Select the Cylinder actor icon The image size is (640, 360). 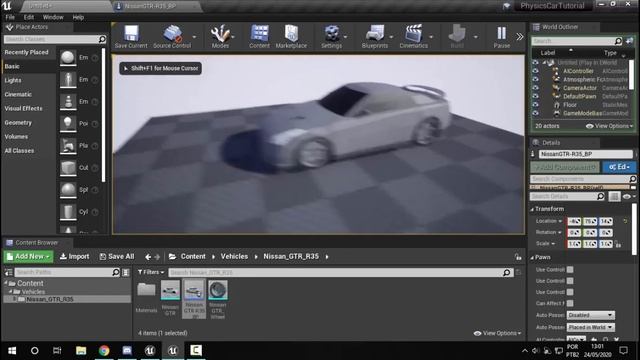[68, 212]
